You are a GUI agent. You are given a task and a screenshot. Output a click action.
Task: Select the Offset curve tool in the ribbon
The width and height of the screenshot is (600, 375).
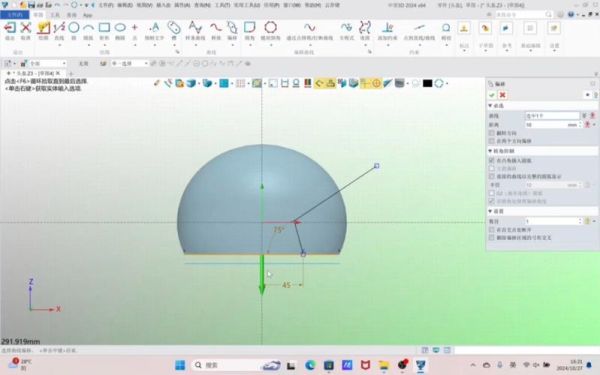tap(232, 28)
